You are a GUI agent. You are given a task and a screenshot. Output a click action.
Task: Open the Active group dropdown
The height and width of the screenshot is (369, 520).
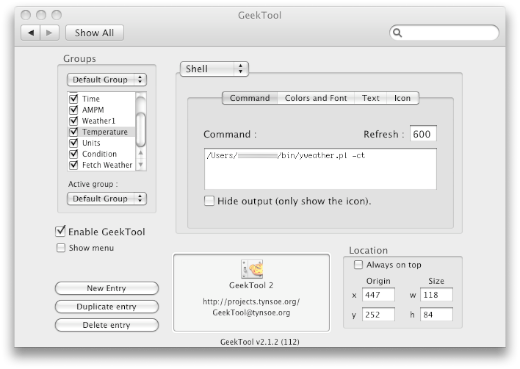[107, 199]
